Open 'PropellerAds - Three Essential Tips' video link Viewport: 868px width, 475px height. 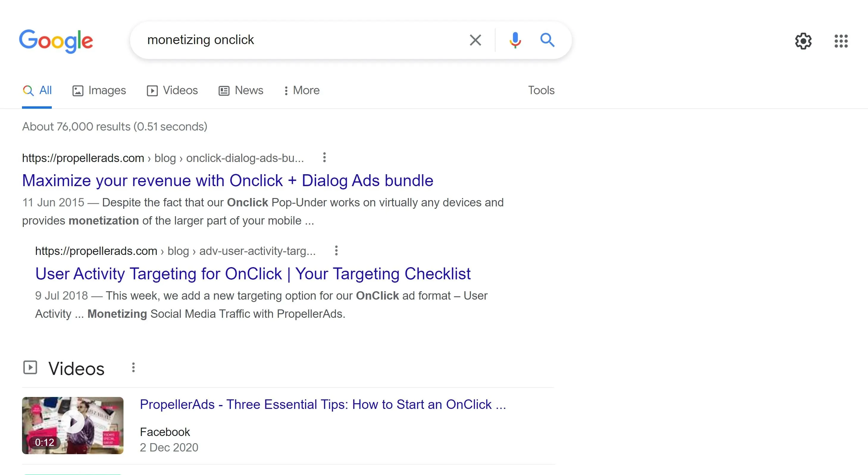tap(323, 404)
